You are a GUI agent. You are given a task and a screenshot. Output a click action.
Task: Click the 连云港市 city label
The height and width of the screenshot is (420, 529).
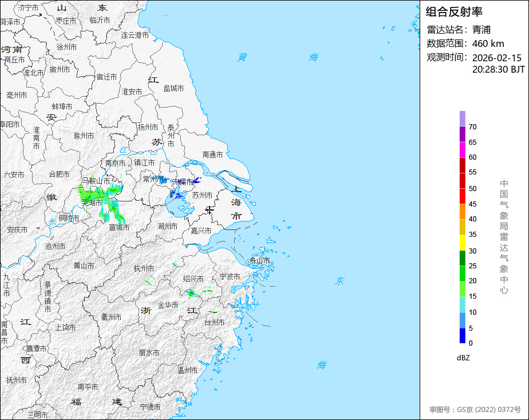coord(135,35)
